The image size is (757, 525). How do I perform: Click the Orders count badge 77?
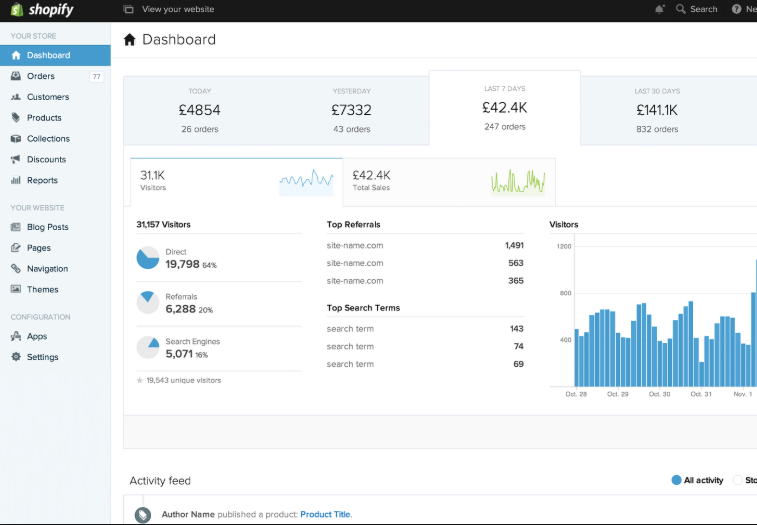point(97,76)
